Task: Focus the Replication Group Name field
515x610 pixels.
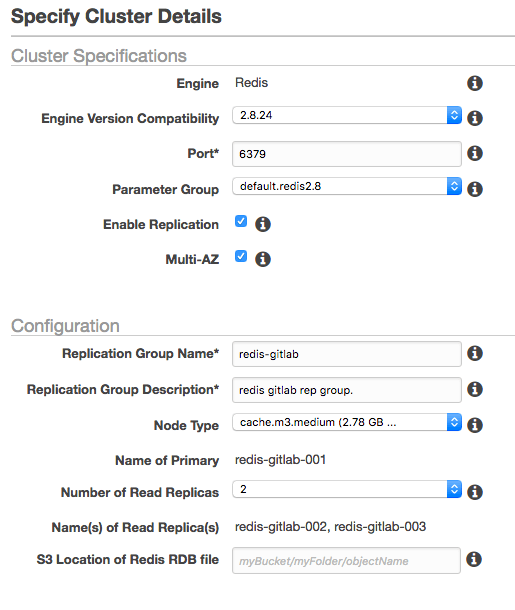Action: [347, 354]
